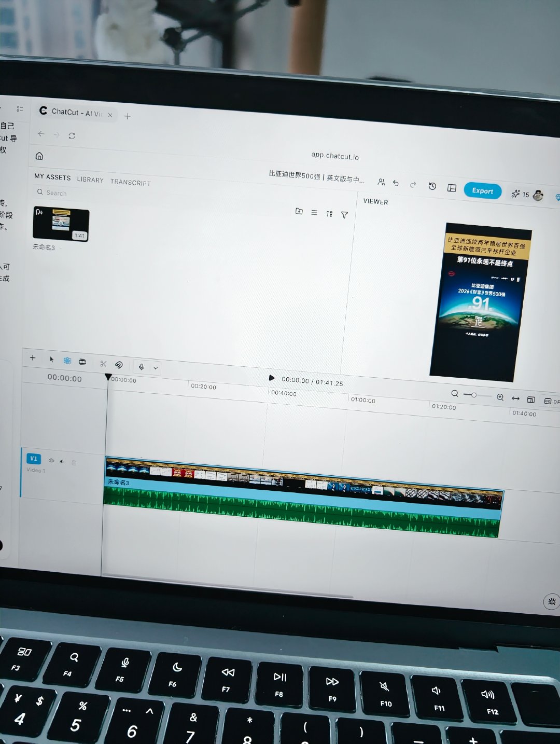Play the timeline with the play button
This screenshot has width=560, height=744.
point(271,378)
